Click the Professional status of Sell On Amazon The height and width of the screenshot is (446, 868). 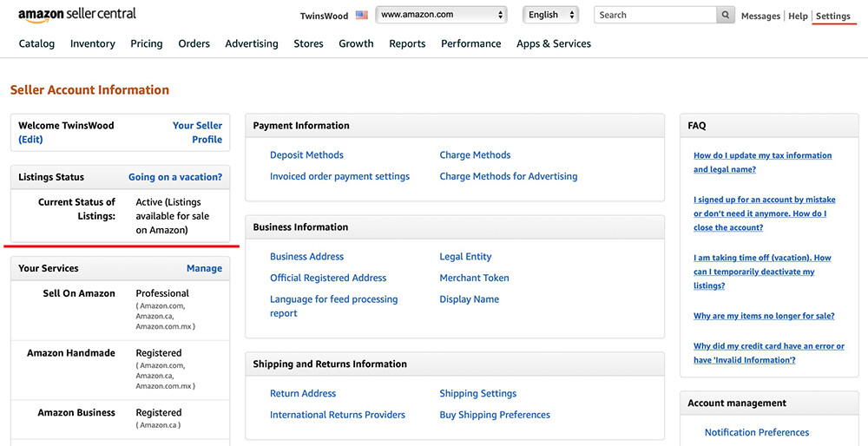(162, 293)
